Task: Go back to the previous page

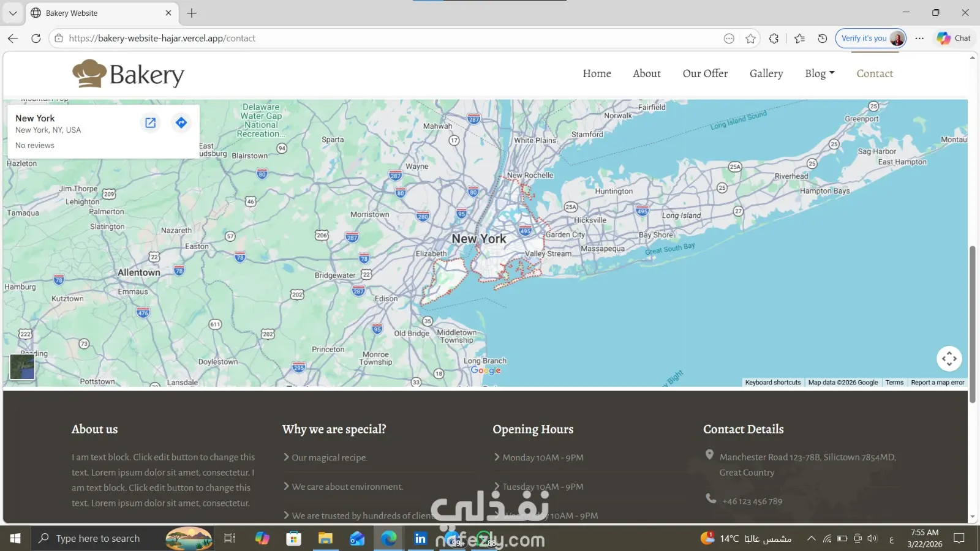Action: tap(13, 38)
